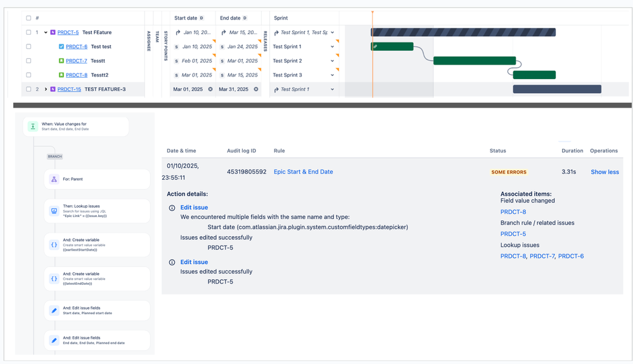633x364 pixels.
Task: Click the PRDCT-8 story type icon
Action: click(61, 75)
